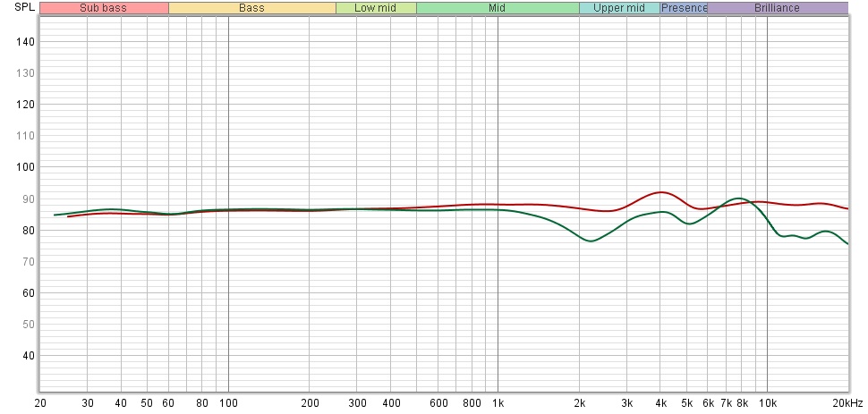Select the Presence band header
The height and width of the screenshot is (414, 868).
point(684,8)
